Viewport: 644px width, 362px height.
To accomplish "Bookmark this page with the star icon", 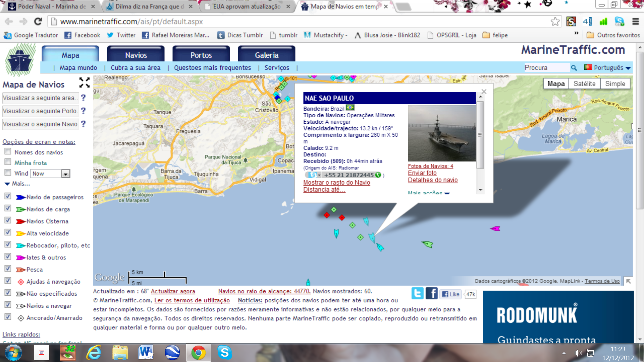I will click(555, 21).
